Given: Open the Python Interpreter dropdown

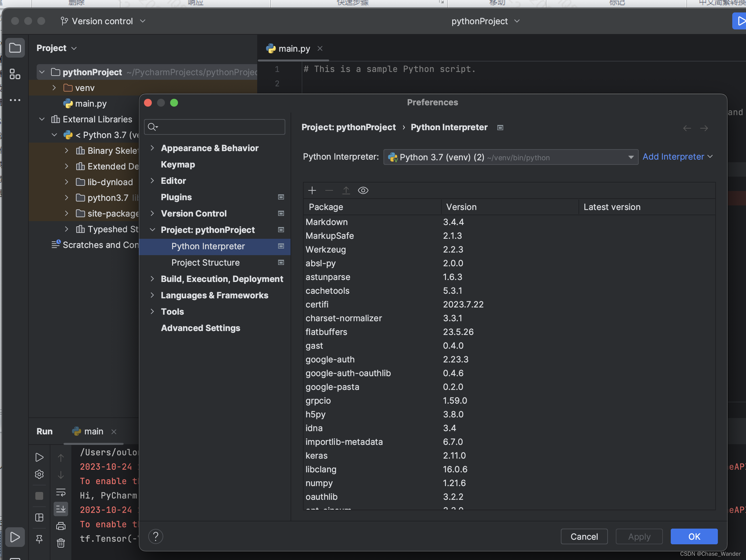Looking at the screenshot, I should pyautogui.click(x=630, y=157).
